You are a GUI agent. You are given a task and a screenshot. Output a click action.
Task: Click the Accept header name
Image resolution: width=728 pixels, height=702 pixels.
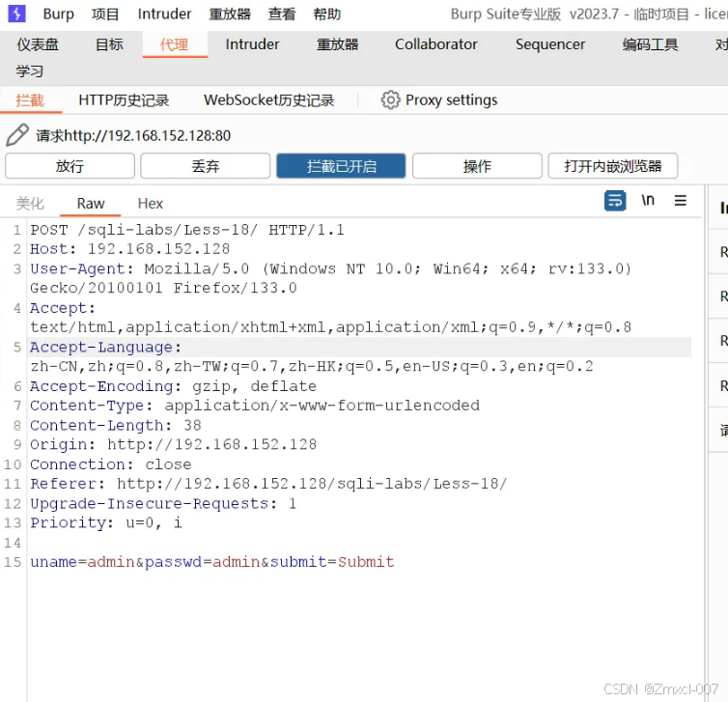[59, 308]
